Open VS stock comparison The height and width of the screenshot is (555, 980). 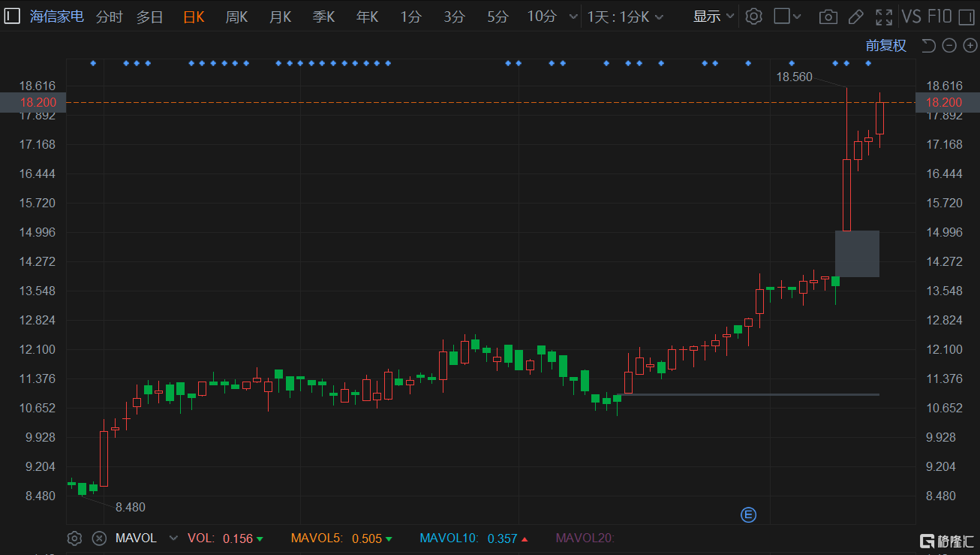(x=912, y=17)
